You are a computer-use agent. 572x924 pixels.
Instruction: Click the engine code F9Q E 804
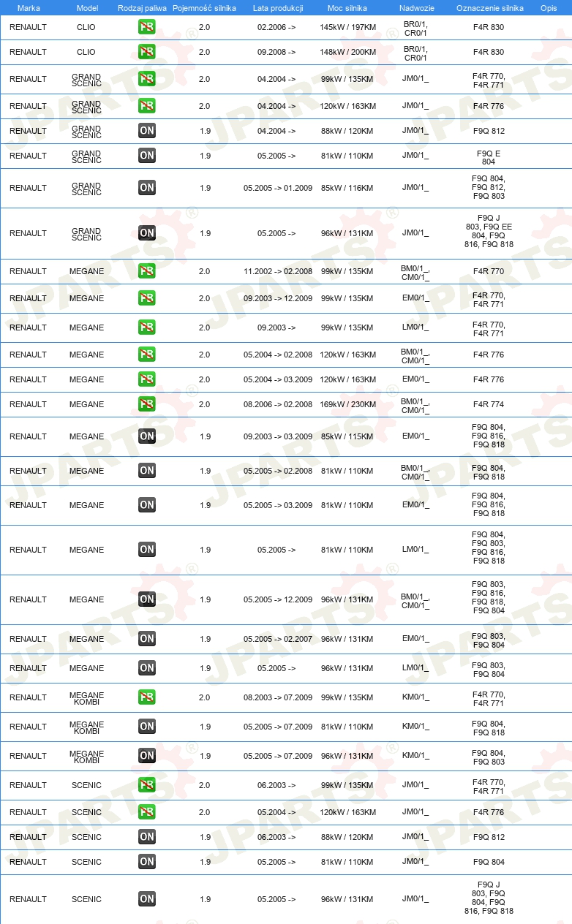tap(489, 158)
